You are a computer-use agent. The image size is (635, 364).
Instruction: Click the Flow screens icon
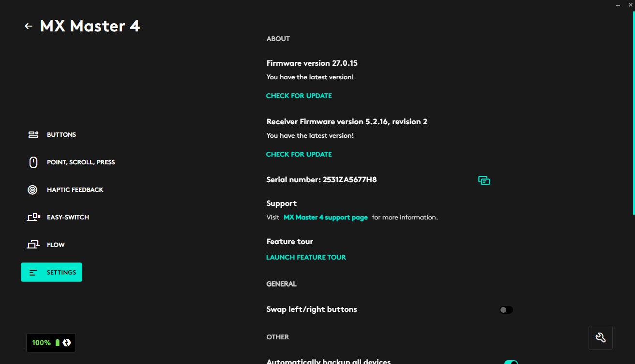(33, 245)
